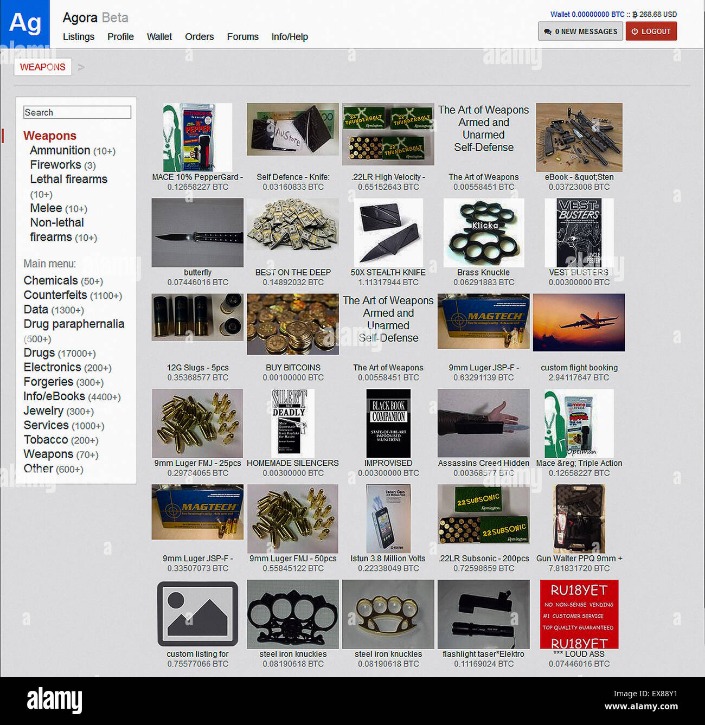Select the Ammunition subcategory
The width and height of the screenshot is (705, 725).
point(73,151)
